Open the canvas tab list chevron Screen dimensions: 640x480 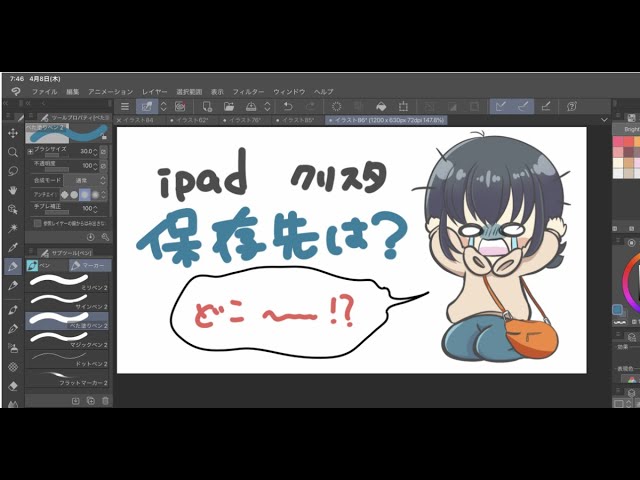coord(604,120)
